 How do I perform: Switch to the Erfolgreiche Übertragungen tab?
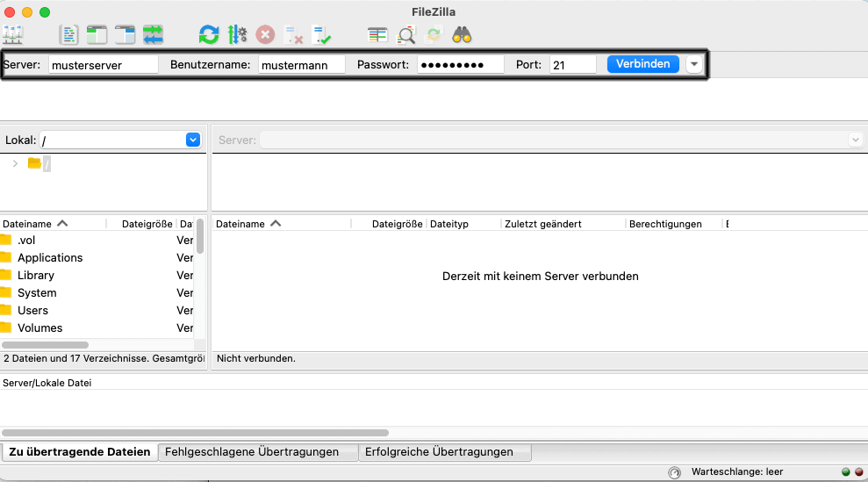[445, 452]
